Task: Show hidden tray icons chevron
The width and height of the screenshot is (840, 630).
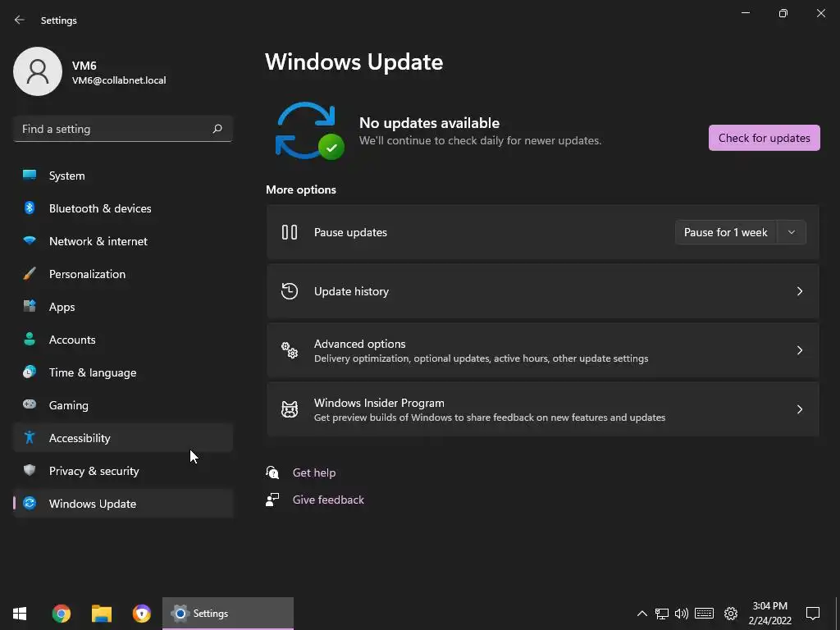Action: point(641,614)
